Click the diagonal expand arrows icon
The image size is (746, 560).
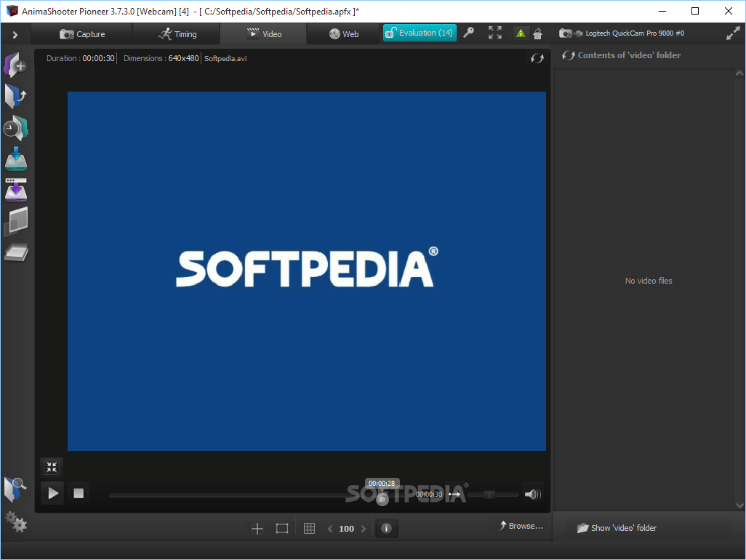pos(733,33)
